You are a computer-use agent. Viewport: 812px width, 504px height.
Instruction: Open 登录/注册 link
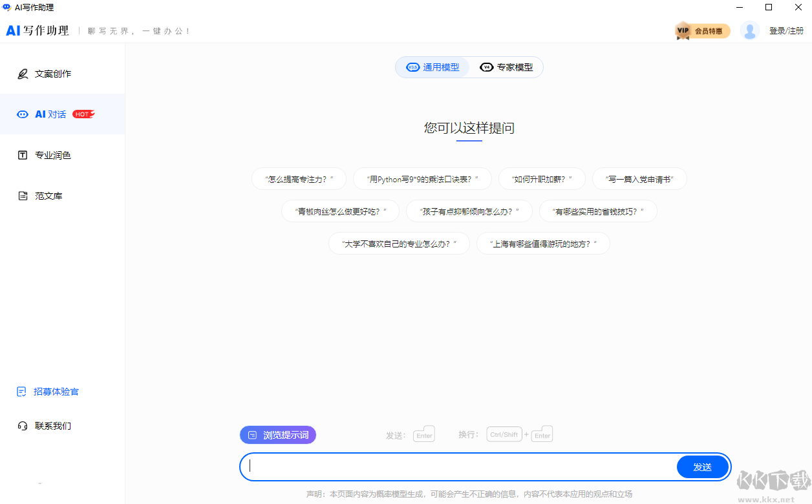click(x=786, y=30)
